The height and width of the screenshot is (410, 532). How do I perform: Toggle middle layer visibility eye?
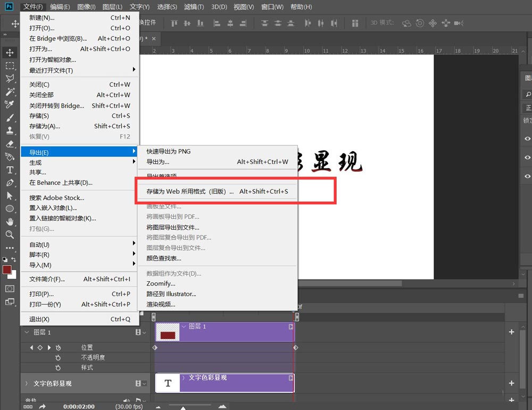527,157
